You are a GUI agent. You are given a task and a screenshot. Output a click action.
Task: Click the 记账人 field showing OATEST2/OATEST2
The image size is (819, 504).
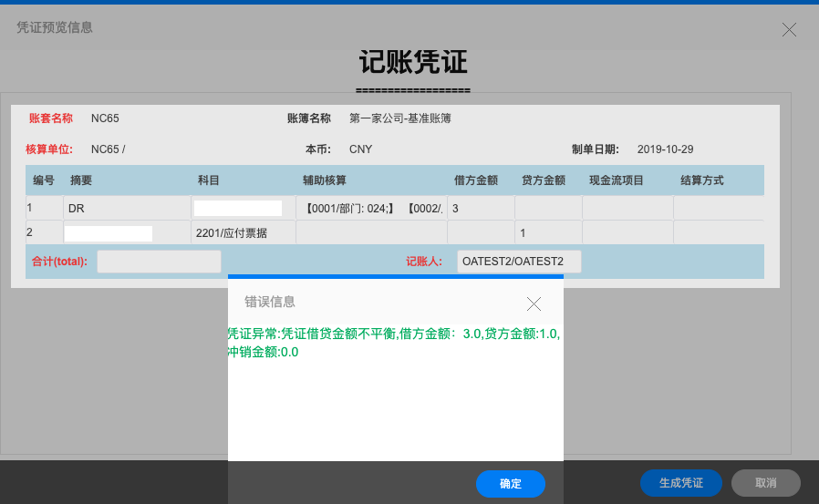click(x=519, y=262)
